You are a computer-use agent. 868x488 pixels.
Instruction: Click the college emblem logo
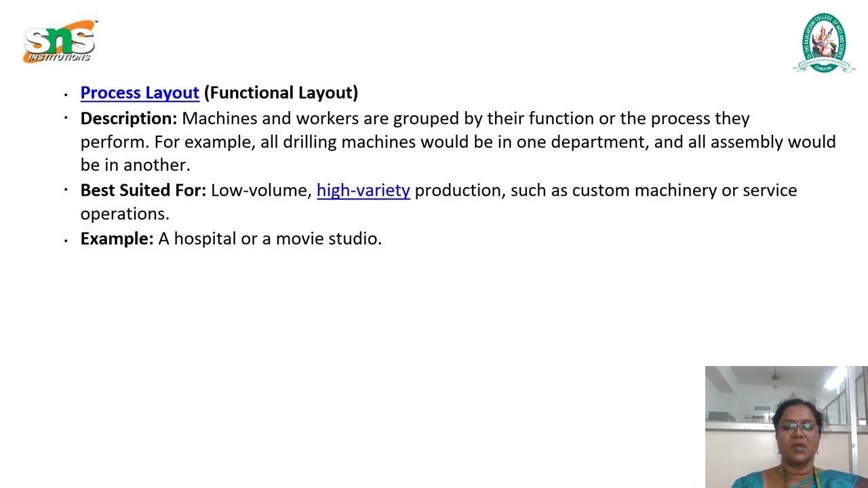pos(823,42)
